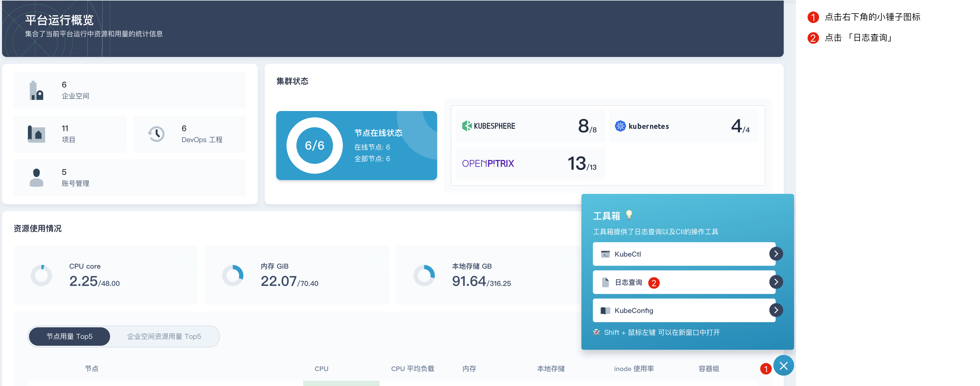
Task: Close the toolbox with the X button
Action: click(783, 366)
